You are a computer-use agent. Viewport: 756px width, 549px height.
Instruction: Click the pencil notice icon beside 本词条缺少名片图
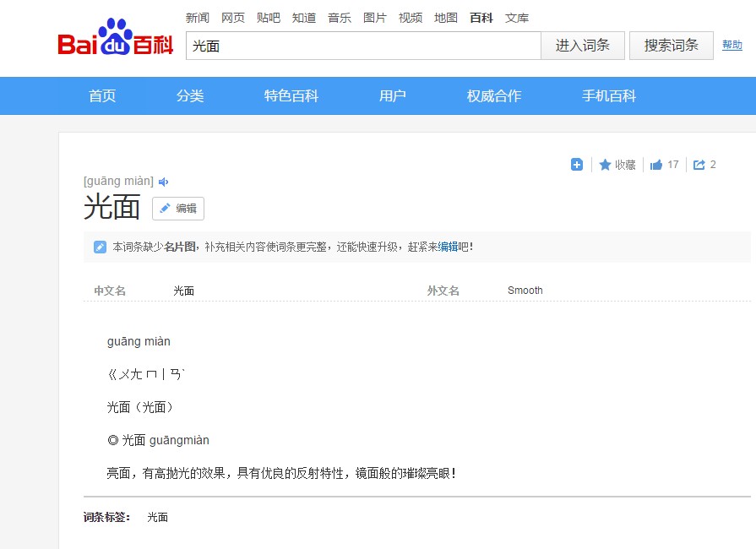point(100,247)
